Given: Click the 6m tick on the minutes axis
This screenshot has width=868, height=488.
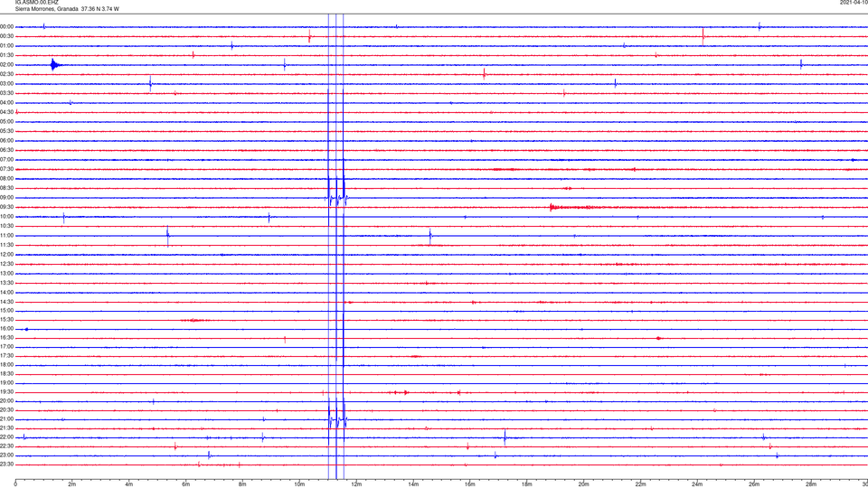Looking at the screenshot, I should (x=186, y=484).
